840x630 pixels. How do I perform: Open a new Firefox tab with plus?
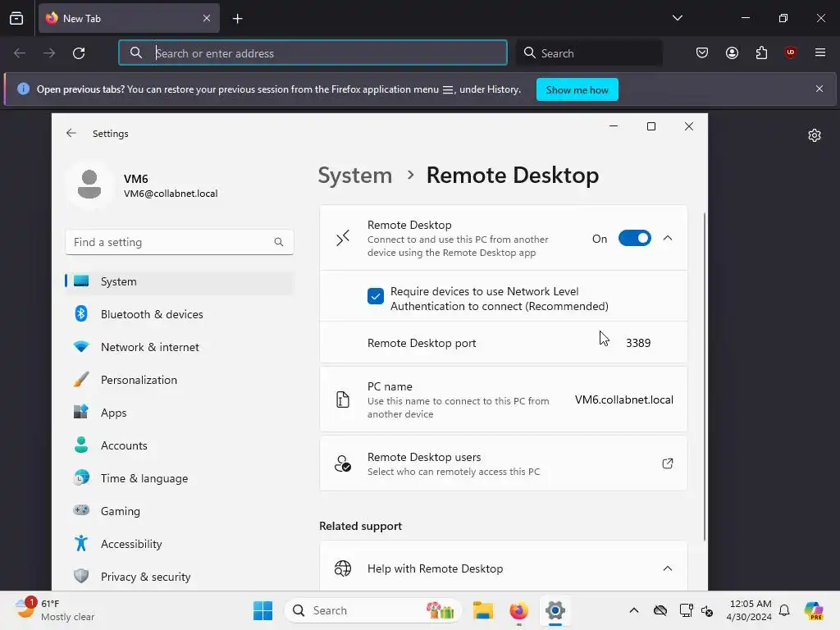(x=237, y=19)
